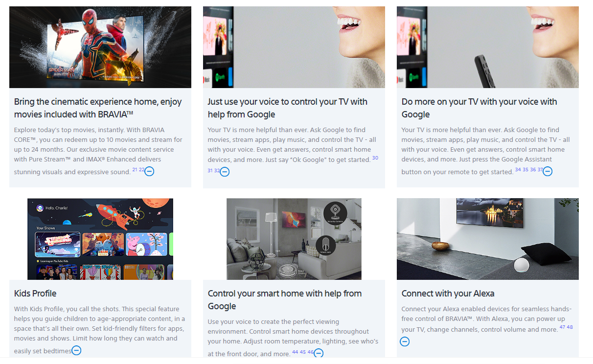The width and height of the screenshot is (593, 364).
Task: Collapse the Google Assistant remote button description
Action: pos(547,171)
